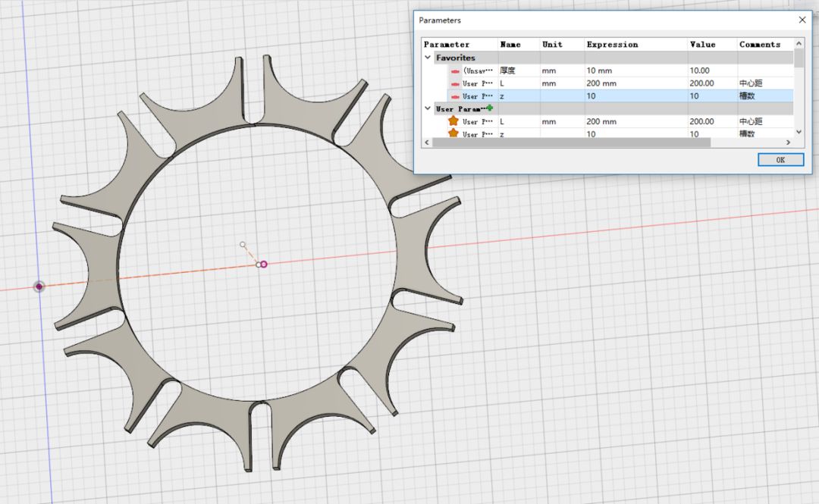Screen dimensions: 819x504
Task: Click OK to confirm parameters
Action: pos(780,160)
